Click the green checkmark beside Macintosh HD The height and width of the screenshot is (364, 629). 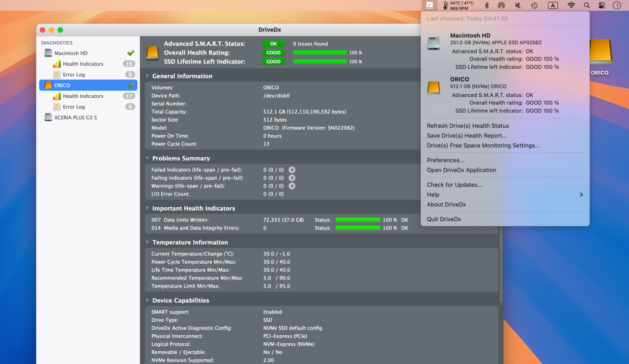click(x=131, y=53)
